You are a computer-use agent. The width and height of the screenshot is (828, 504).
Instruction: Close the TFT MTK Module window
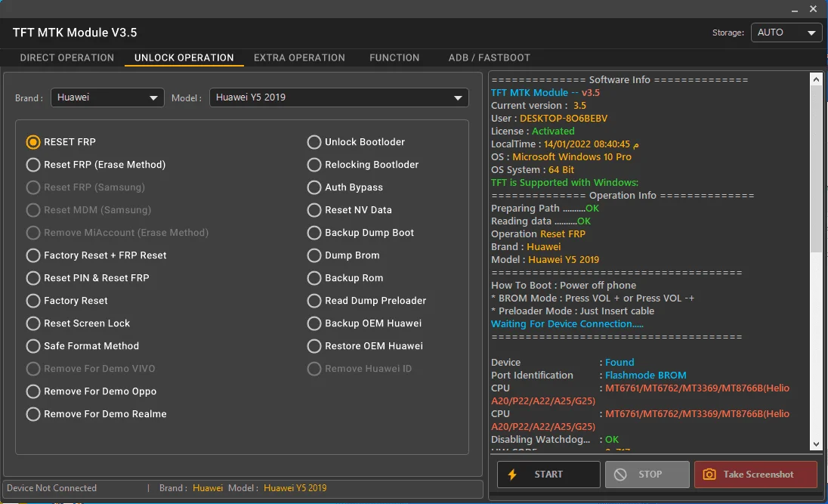click(x=813, y=9)
